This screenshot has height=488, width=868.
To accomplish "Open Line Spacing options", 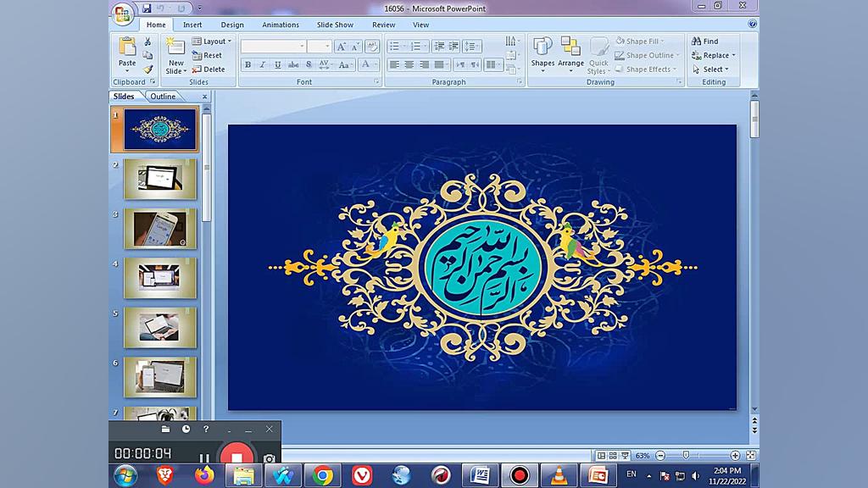I will tap(472, 47).
